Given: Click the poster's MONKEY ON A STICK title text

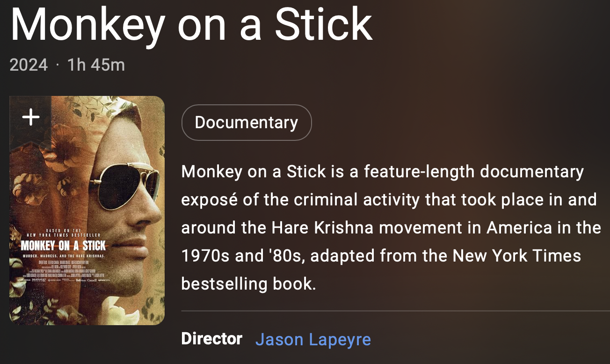Looking at the screenshot, I should click(63, 246).
